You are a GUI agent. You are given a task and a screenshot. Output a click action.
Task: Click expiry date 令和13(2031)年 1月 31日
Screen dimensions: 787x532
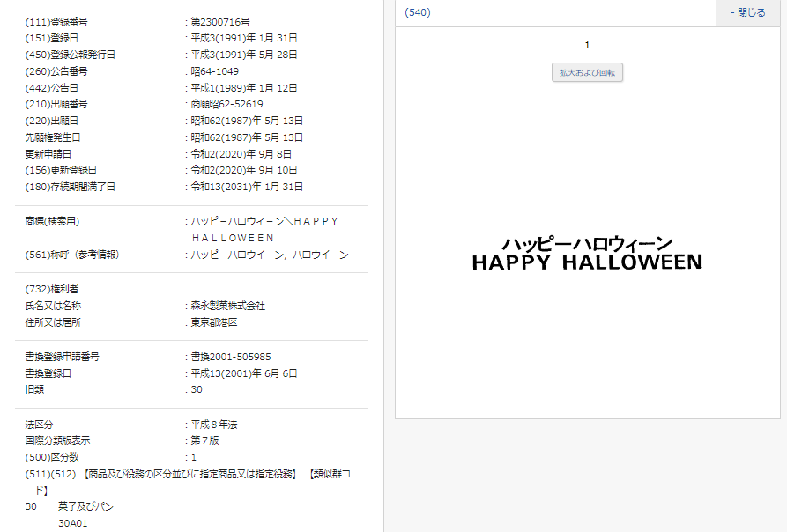tap(247, 187)
